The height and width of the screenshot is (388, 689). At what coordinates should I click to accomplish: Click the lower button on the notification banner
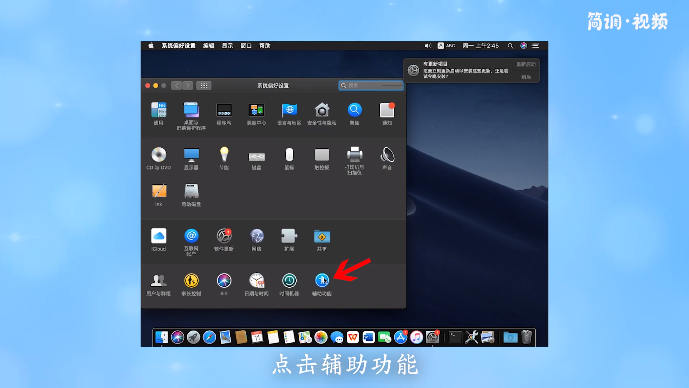[526, 77]
